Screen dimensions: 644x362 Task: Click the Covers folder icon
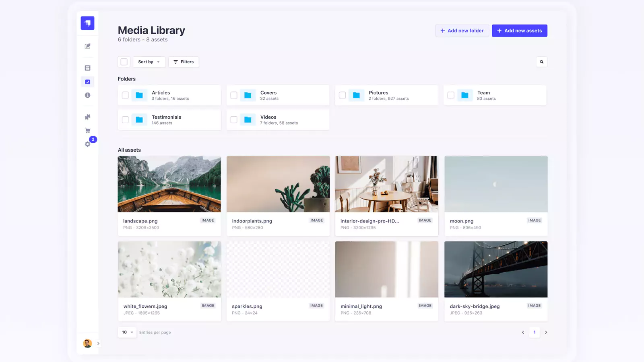coord(248,95)
